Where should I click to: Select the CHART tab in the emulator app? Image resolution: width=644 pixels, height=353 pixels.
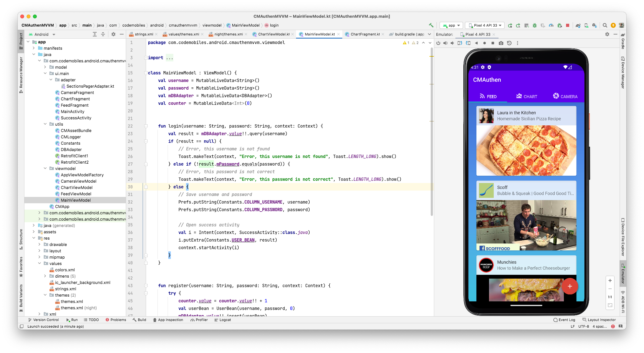(527, 97)
